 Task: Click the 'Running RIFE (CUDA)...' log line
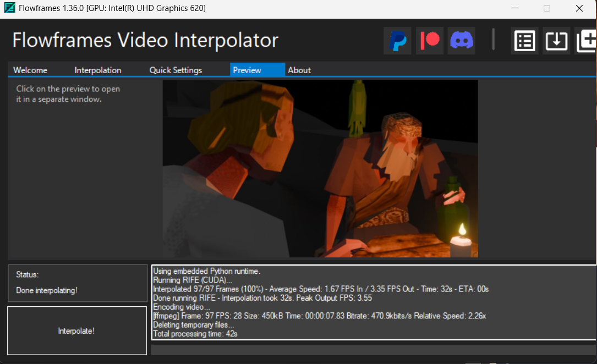[x=193, y=280]
